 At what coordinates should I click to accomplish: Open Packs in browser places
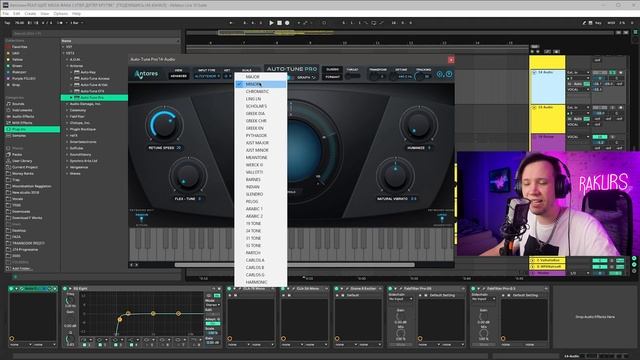point(32,154)
